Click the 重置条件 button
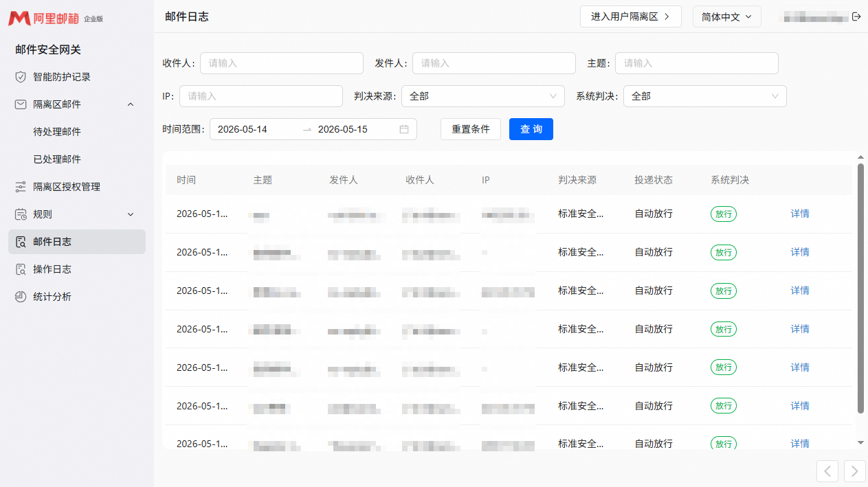Viewport: 868px width, 487px height. 471,129
